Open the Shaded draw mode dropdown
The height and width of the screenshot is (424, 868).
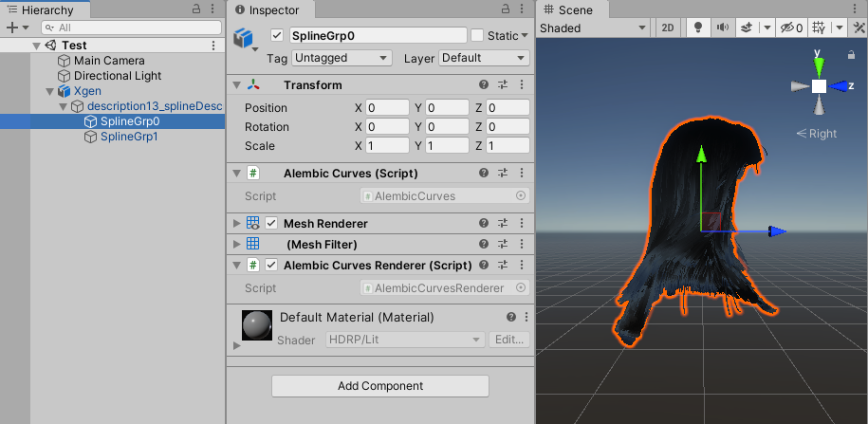tap(594, 28)
